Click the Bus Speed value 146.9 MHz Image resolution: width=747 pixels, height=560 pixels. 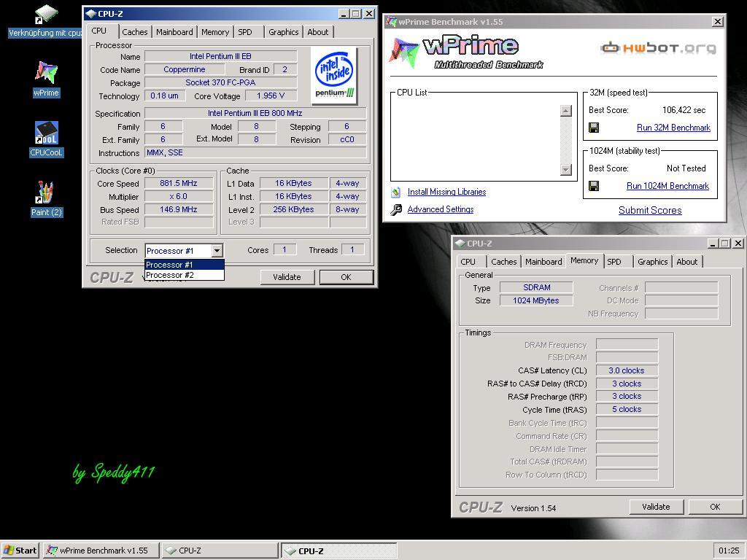[179, 209]
